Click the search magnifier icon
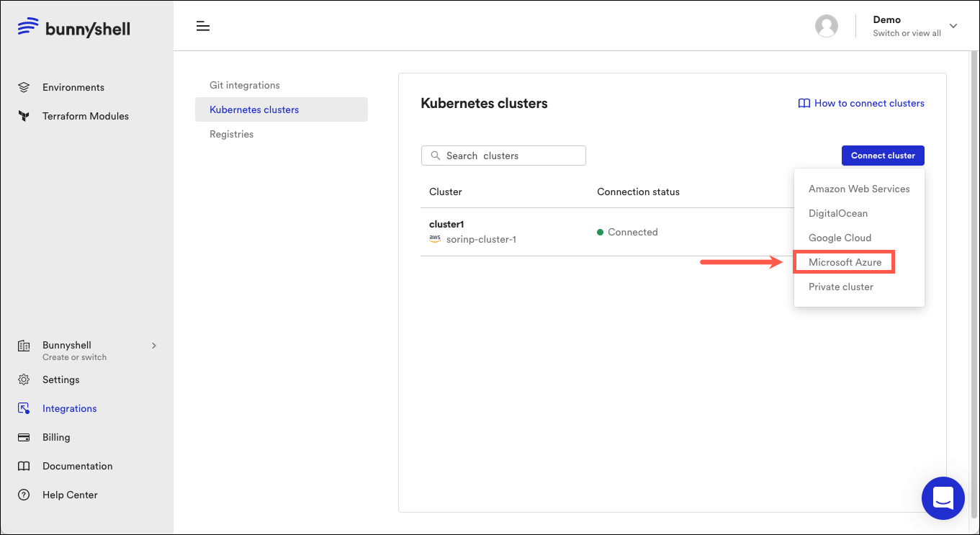The width and height of the screenshot is (980, 535). [x=435, y=156]
